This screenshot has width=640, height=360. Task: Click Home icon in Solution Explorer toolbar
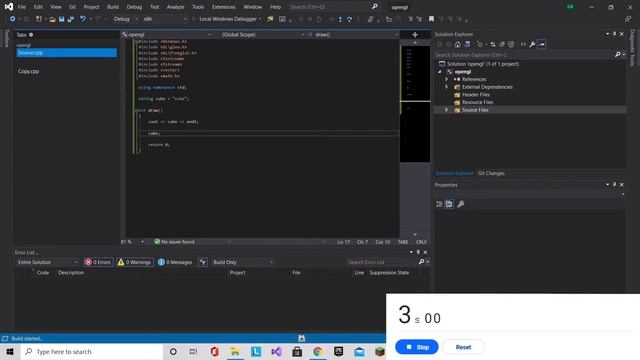tap(458, 44)
